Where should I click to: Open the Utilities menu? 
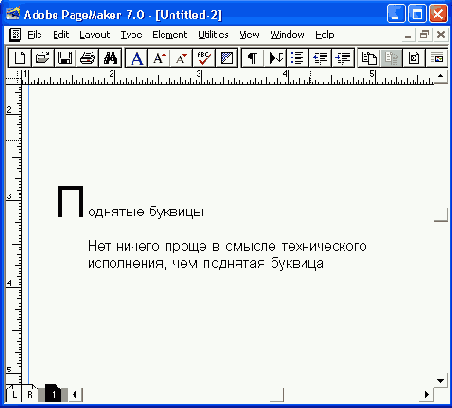[213, 35]
